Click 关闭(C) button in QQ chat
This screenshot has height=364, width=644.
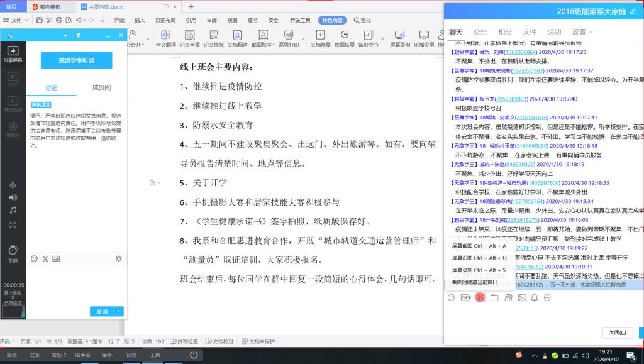coord(618,333)
